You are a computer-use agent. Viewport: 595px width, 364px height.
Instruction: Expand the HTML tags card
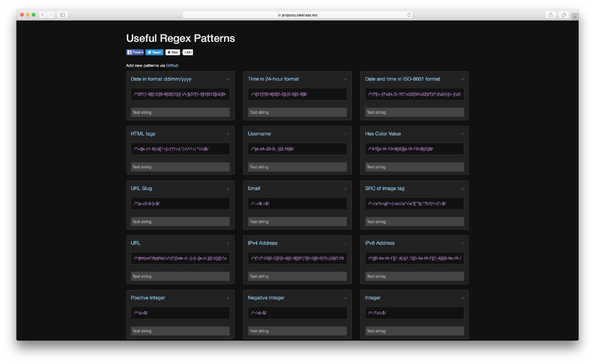228,134
